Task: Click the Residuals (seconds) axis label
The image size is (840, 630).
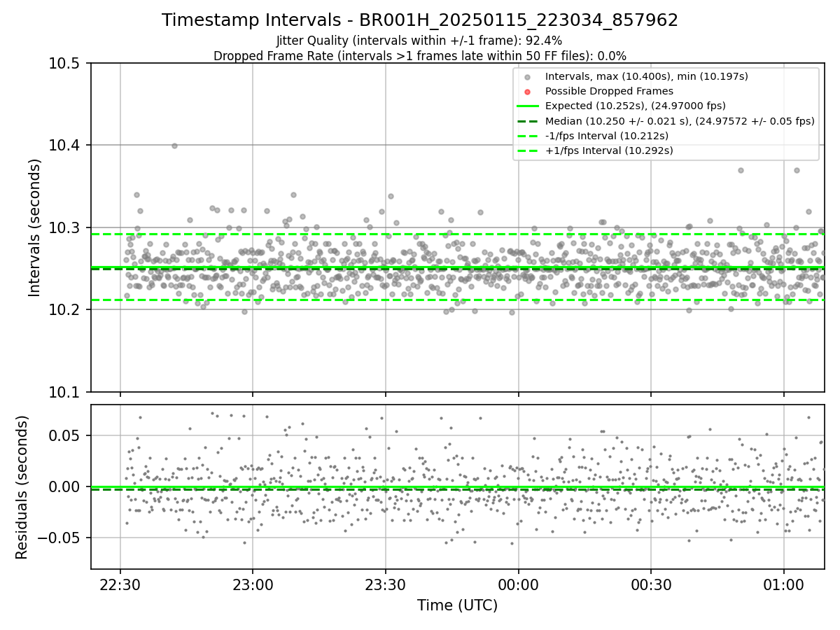Action: (22, 487)
